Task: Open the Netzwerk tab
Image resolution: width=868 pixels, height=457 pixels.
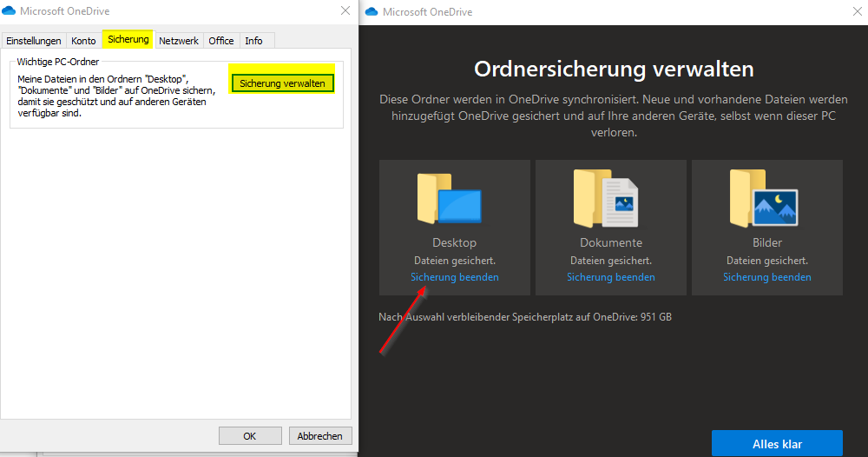Action: (x=179, y=41)
